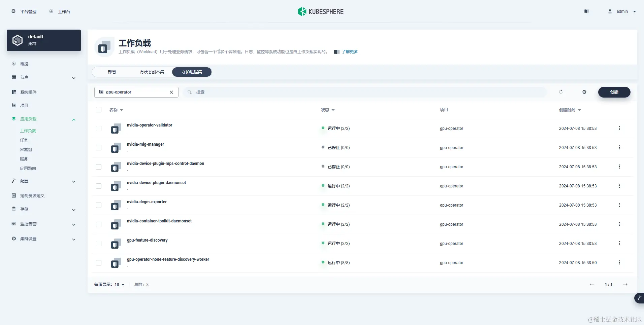Open the 平台管理 platform management menu
The height and width of the screenshot is (325, 644).
[x=24, y=11]
